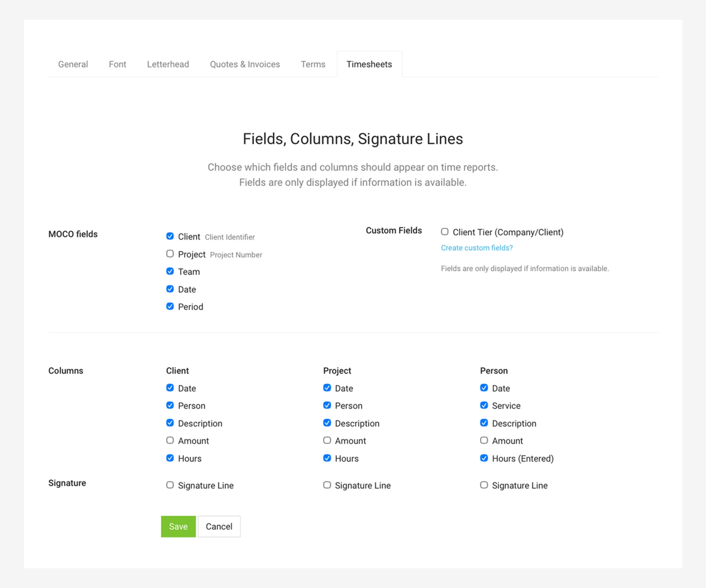Open the Terms tab

(x=313, y=64)
